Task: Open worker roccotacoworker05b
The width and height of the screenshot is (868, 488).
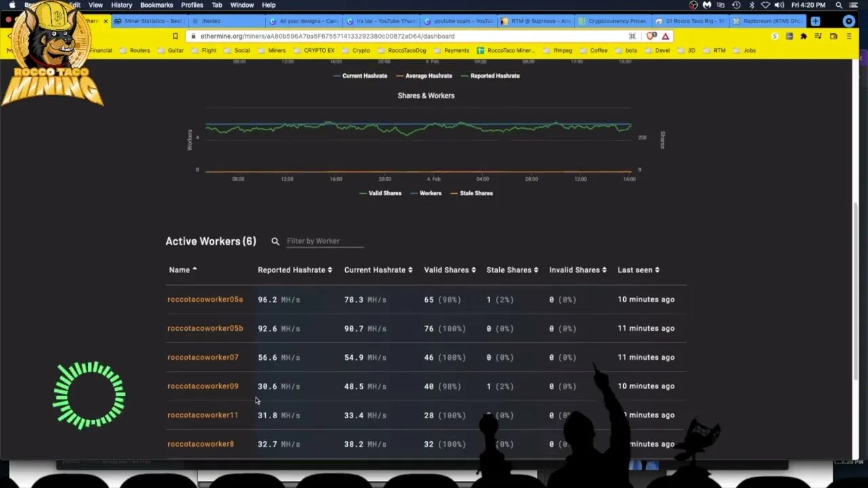Action: (x=205, y=329)
